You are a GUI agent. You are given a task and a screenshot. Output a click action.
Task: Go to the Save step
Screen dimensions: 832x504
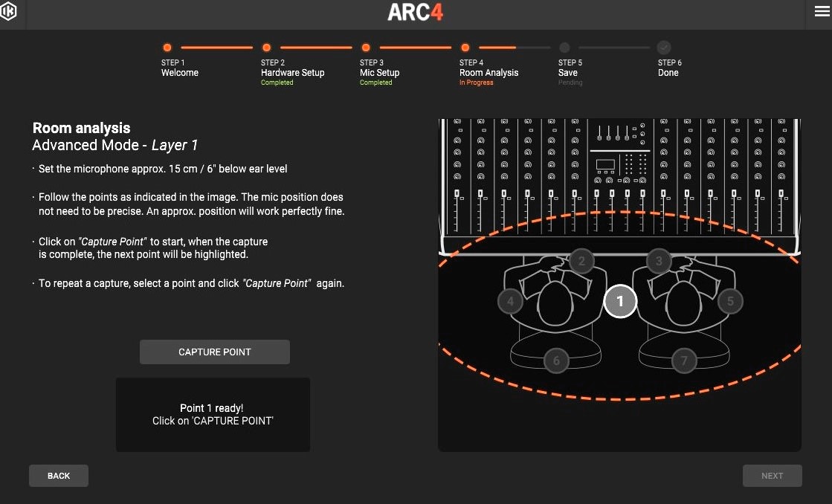click(568, 73)
